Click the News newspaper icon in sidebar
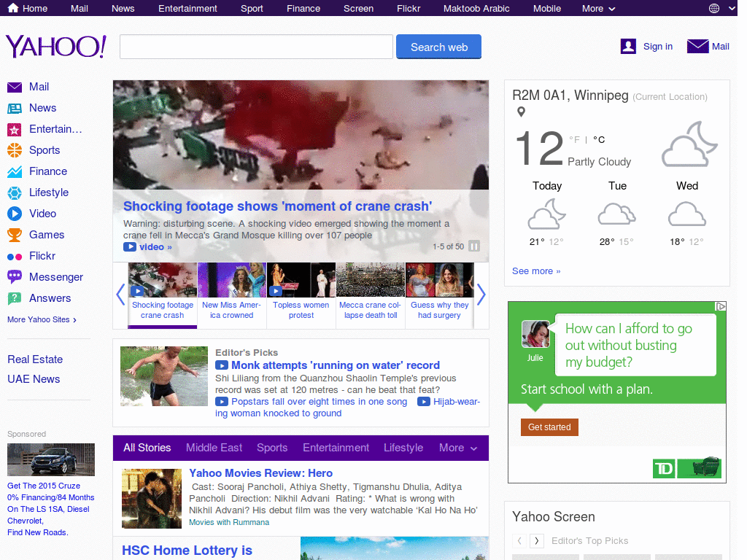Screen dimensions: 747x560 (x=15, y=109)
